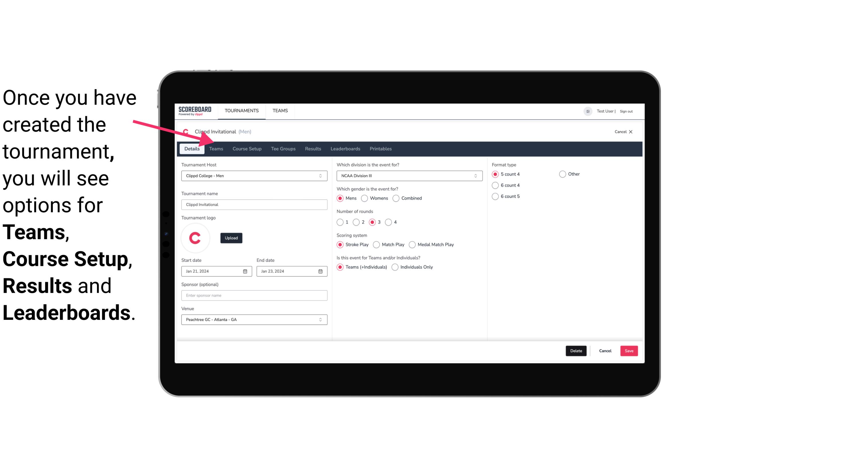Click the Save button

628,351
